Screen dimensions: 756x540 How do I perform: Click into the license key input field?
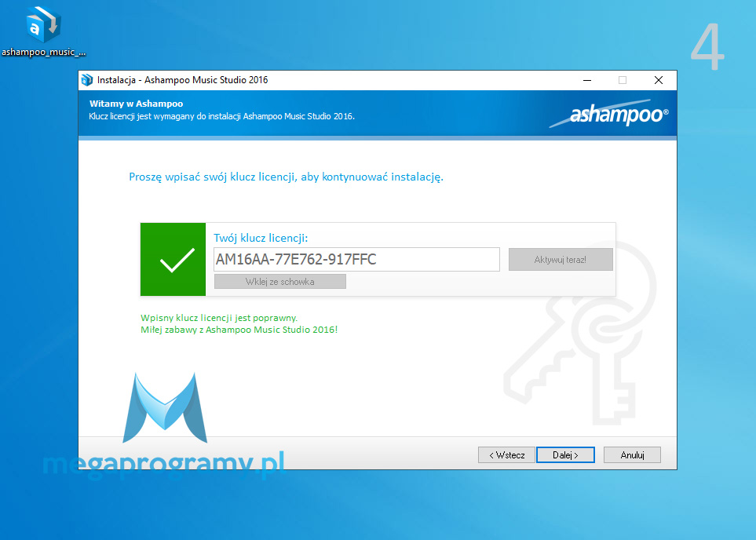pos(356,259)
